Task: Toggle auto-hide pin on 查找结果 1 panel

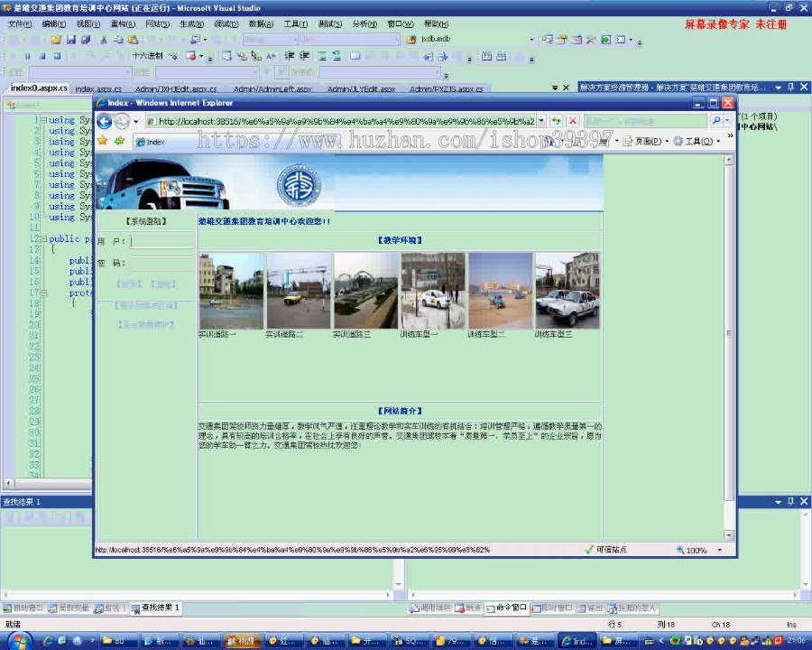Action: (x=790, y=501)
